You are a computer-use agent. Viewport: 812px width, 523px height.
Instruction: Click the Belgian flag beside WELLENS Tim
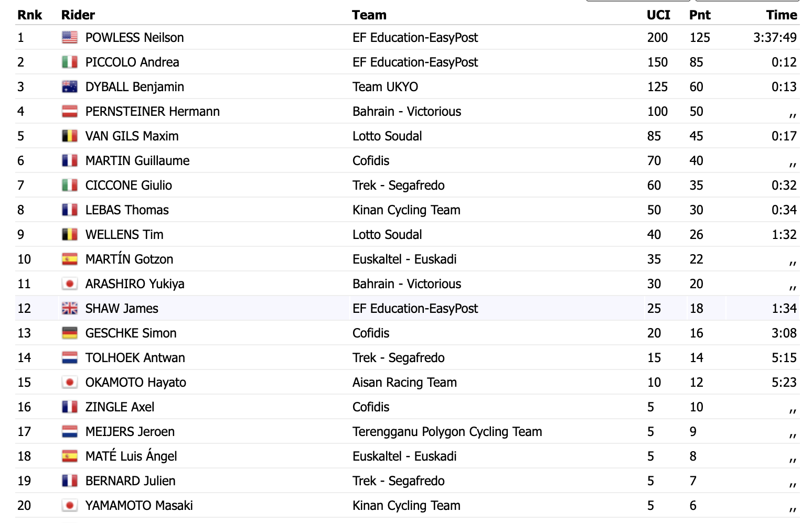click(70, 234)
